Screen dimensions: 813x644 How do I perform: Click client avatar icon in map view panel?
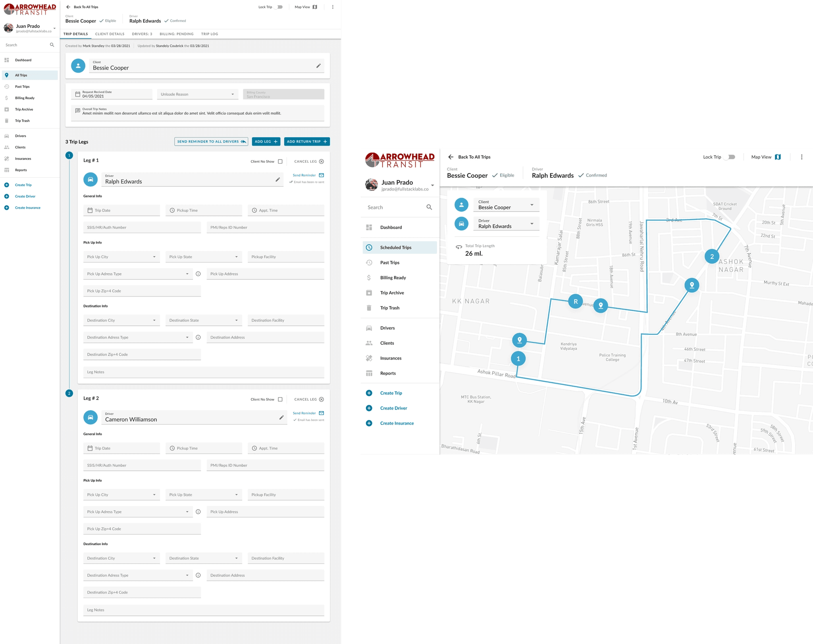461,205
